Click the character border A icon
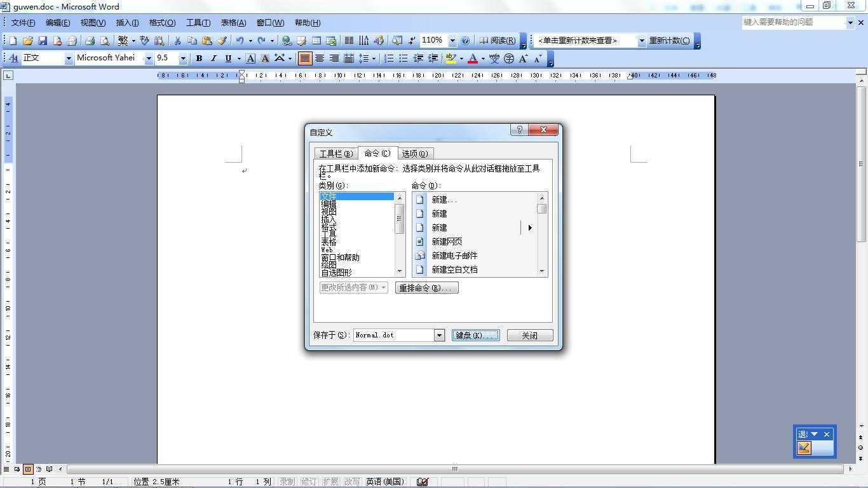The height and width of the screenshot is (488, 868). pyautogui.click(x=251, y=58)
